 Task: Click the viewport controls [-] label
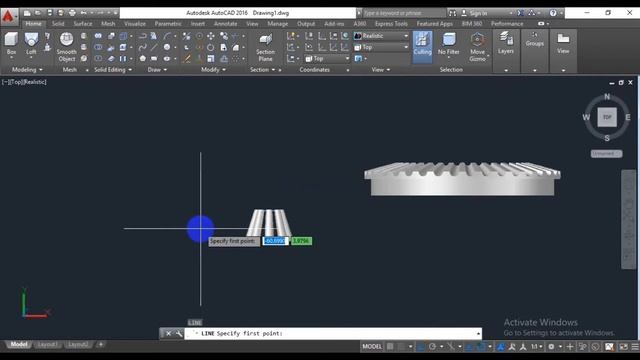[x=5, y=82]
